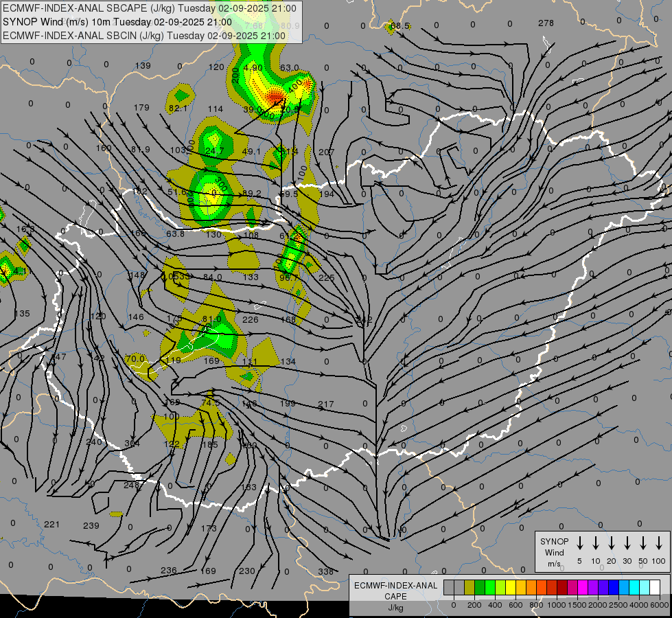The height and width of the screenshot is (618, 672).
Task: Click the value 139 on the map
Action: coord(143,66)
